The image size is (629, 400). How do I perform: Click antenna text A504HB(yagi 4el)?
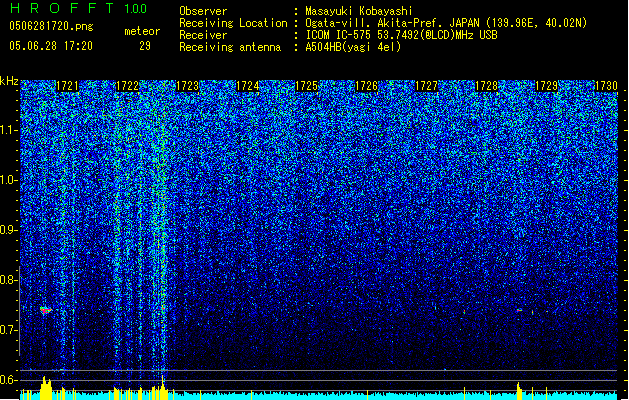[353, 47]
